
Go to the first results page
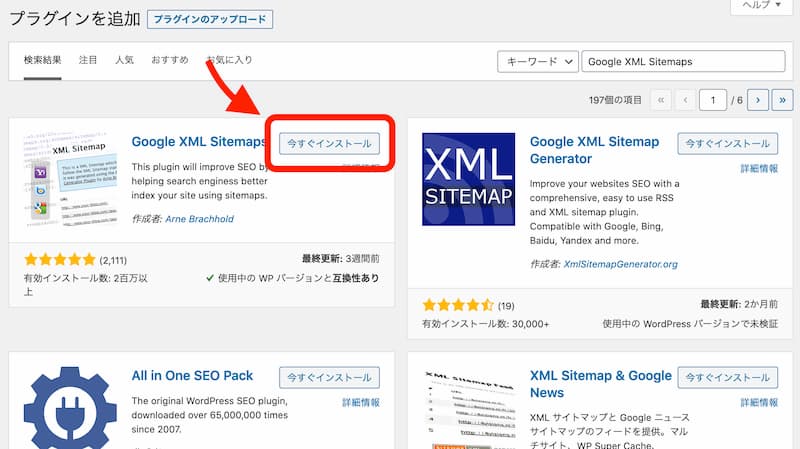point(661,100)
